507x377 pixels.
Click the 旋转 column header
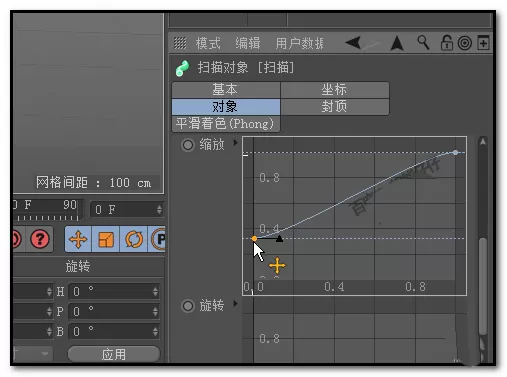[78, 266]
